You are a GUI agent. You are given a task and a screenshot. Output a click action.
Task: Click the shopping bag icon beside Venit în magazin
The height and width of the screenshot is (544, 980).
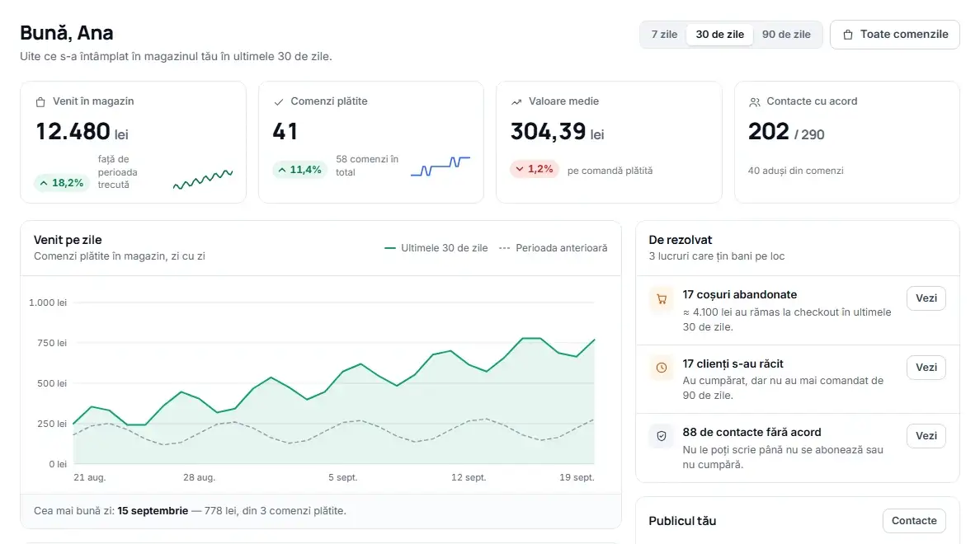(x=40, y=102)
